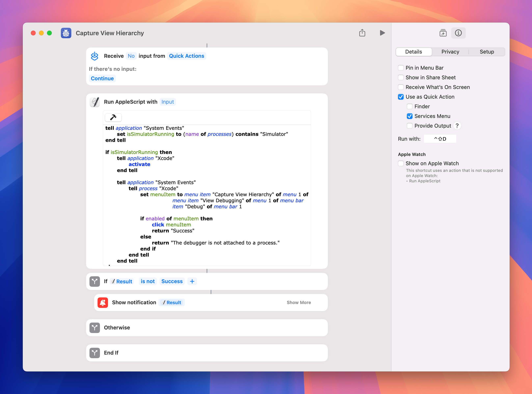Click the Run with keyboard shortcut field
Screen dimensions: 532x394
[x=440, y=139]
